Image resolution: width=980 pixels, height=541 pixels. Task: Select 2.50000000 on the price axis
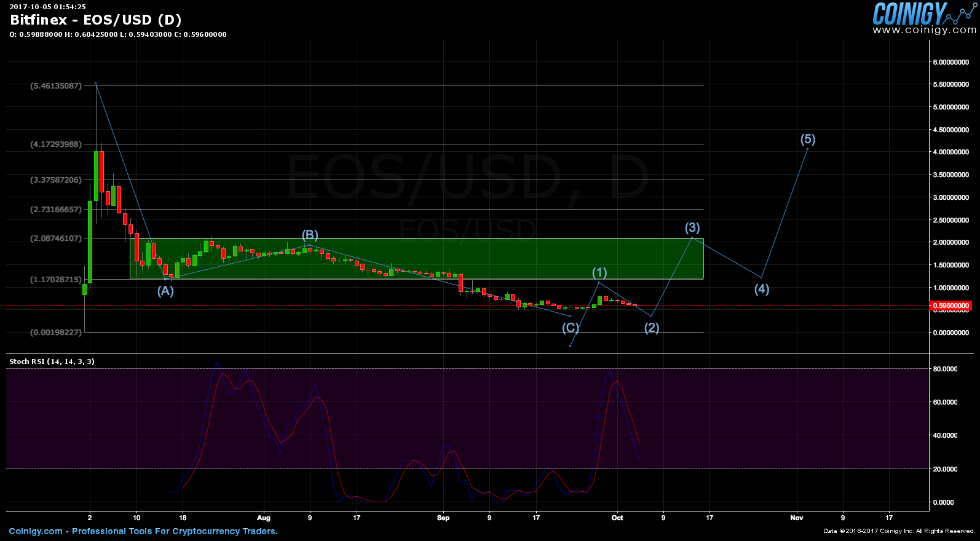pyautogui.click(x=951, y=220)
